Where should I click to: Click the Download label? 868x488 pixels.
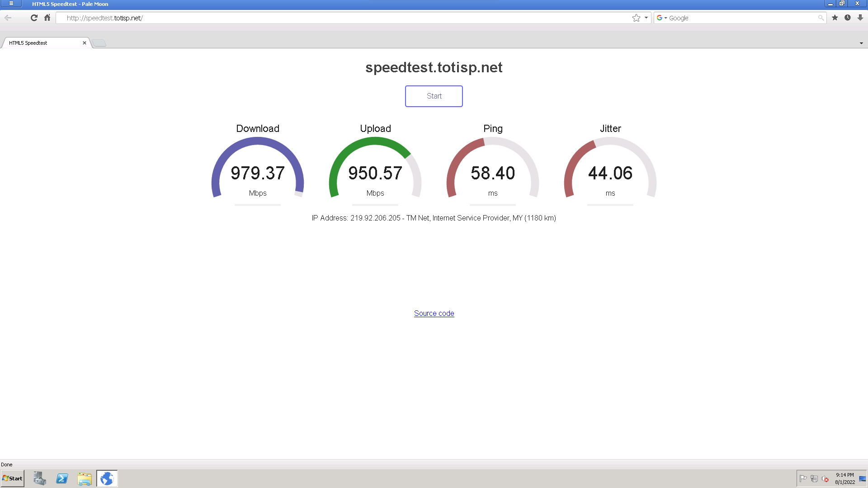point(258,128)
